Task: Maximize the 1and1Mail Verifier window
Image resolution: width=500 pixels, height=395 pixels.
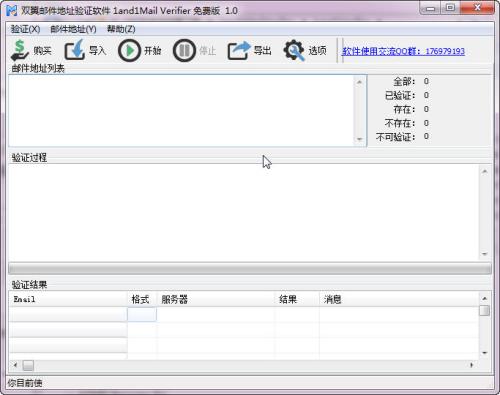Action: pos(450,8)
